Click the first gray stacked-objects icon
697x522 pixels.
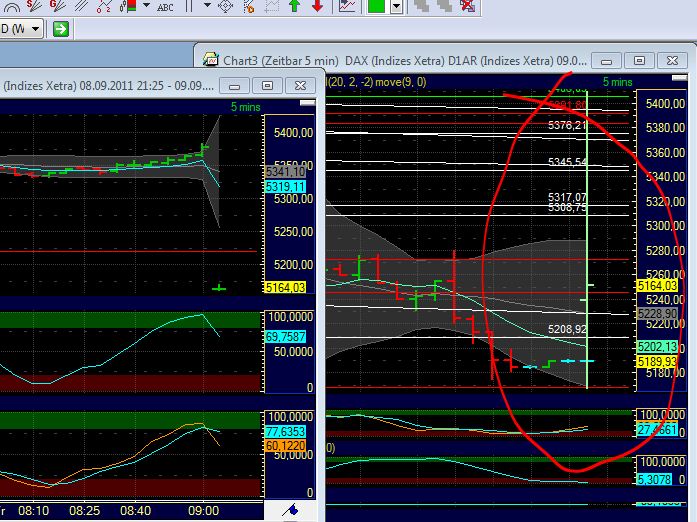[x=421, y=5]
